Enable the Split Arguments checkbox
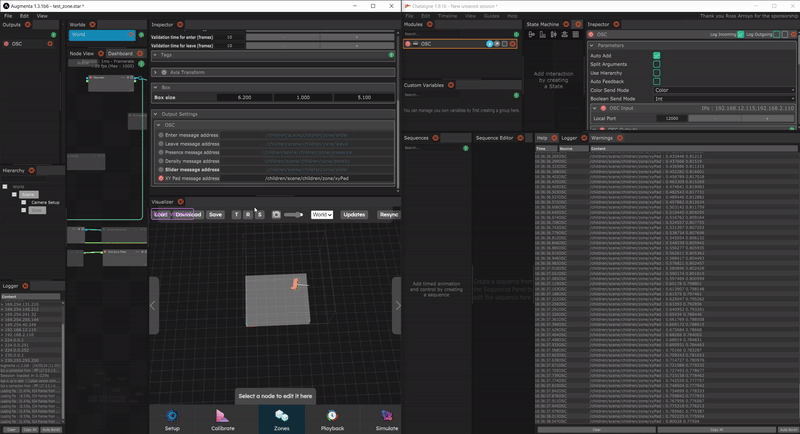Viewport: 800px width, 434px height. 657,64
